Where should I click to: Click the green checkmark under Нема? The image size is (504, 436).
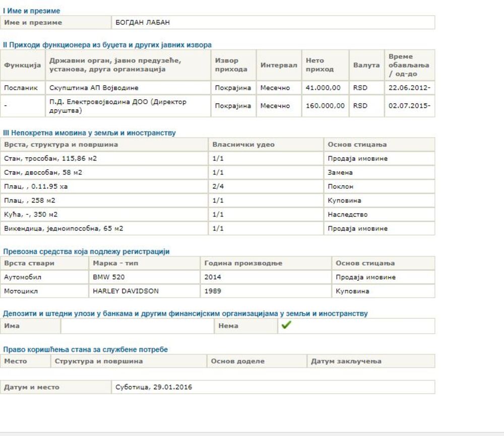286,325
